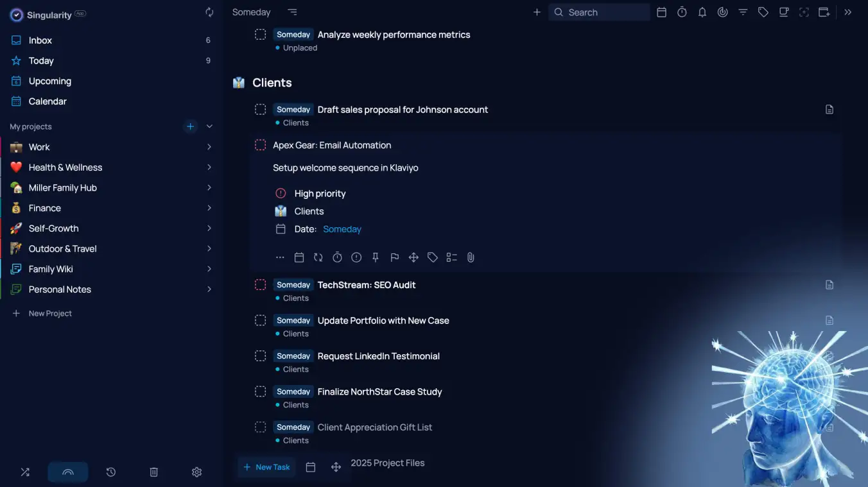This screenshot has width=868, height=487.
Task: Open the Pomodoro timer in the top toolbar
Action: point(681,12)
